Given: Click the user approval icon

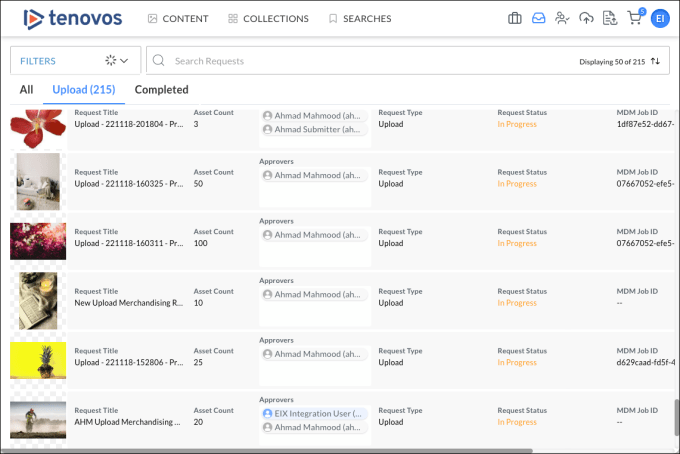Looking at the screenshot, I should point(562,18).
